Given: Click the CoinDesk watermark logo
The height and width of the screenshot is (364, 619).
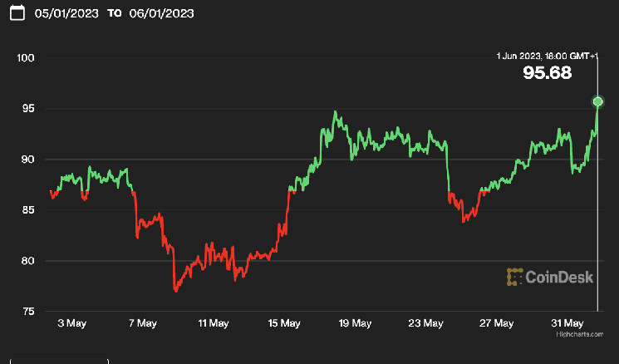Looking at the screenshot, I should coord(551,278).
